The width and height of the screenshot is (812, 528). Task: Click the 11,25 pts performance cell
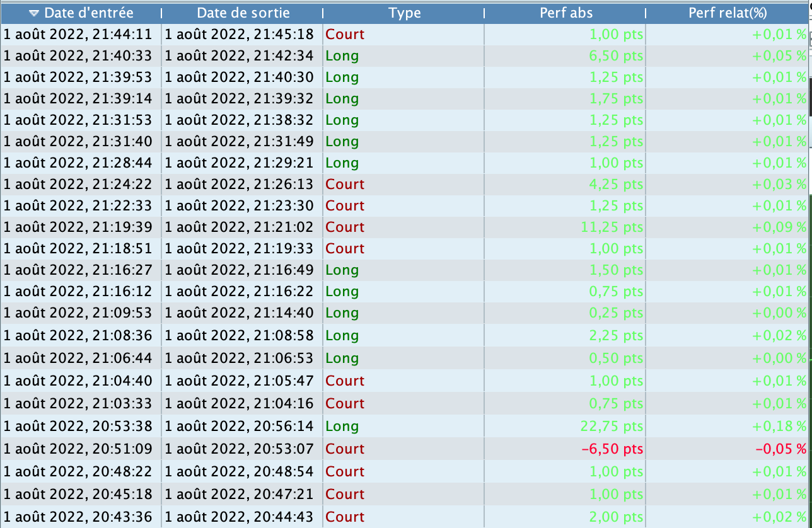pos(612,227)
